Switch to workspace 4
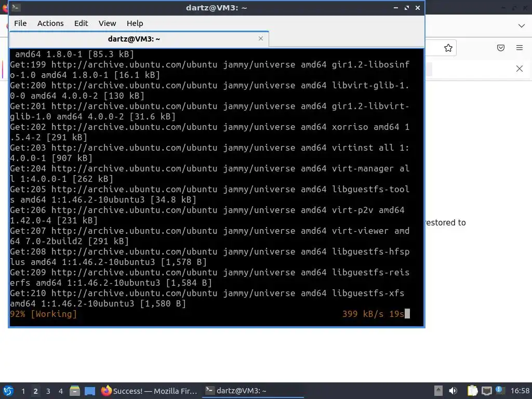Screen dimensions: 532x399 pos(61,391)
